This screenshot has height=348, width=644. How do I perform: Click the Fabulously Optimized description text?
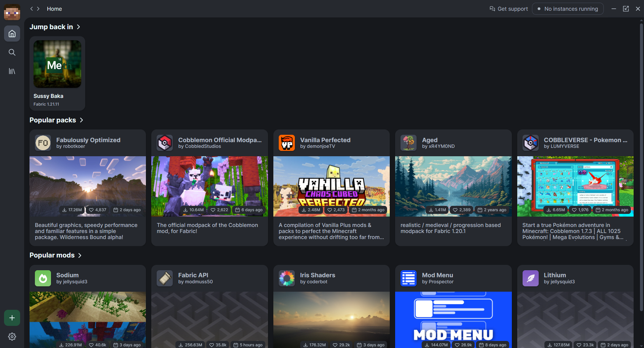86,231
